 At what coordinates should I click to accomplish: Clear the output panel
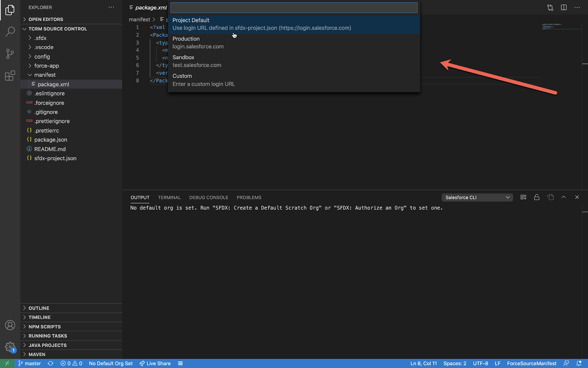(x=523, y=197)
